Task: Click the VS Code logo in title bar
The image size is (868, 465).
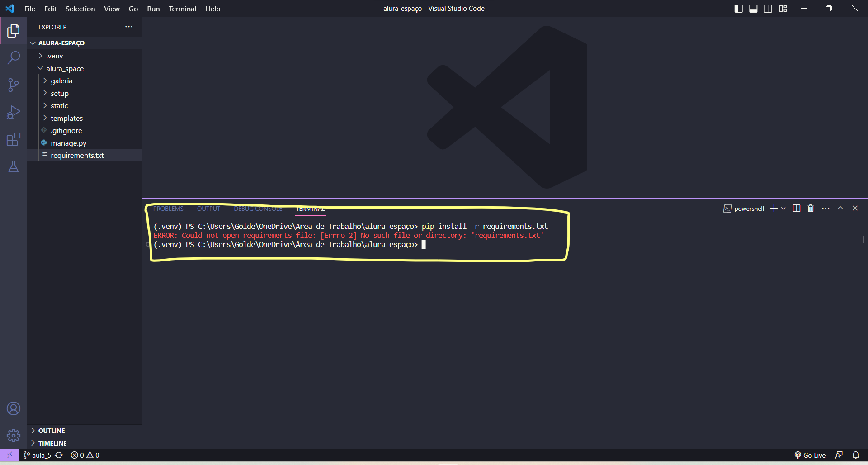Action: tap(10, 9)
